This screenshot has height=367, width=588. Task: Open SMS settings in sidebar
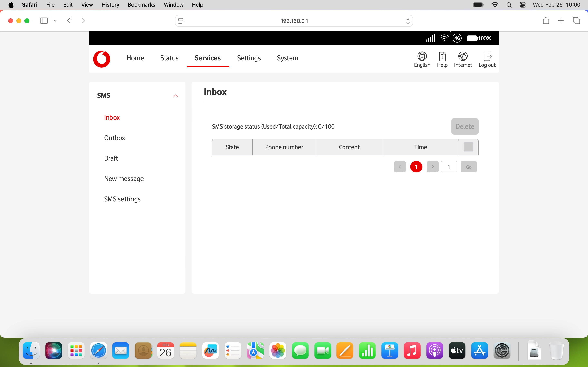point(122,199)
